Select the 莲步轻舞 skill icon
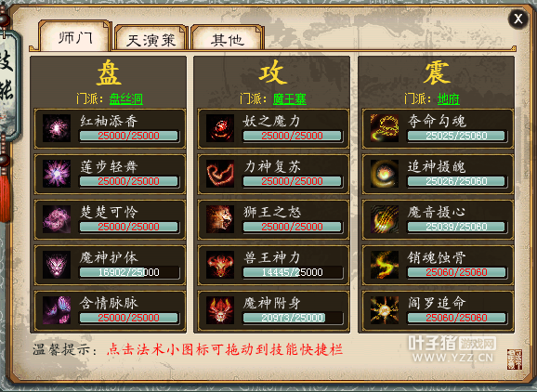The height and width of the screenshot is (392, 537). coord(57,174)
